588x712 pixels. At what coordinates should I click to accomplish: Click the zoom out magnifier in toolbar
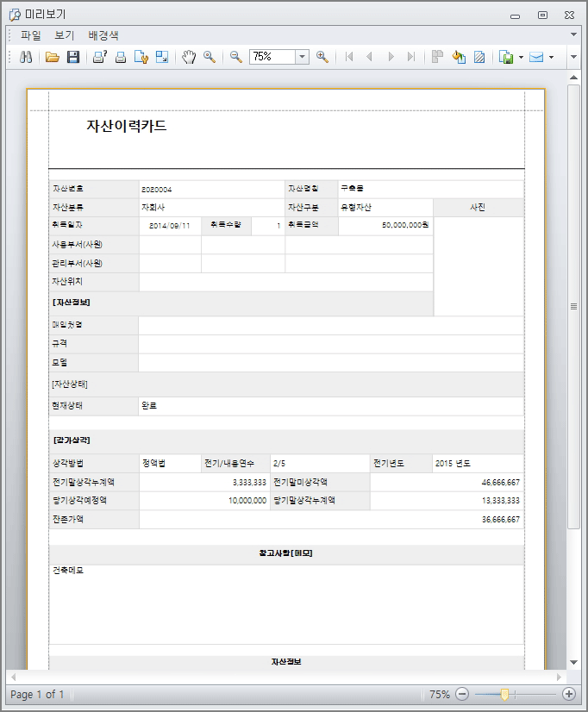235,57
